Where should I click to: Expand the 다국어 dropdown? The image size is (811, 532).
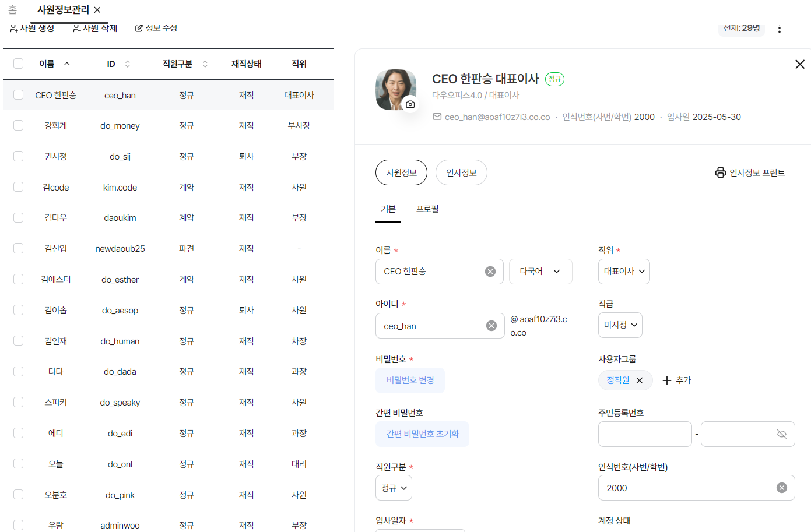tap(540, 272)
